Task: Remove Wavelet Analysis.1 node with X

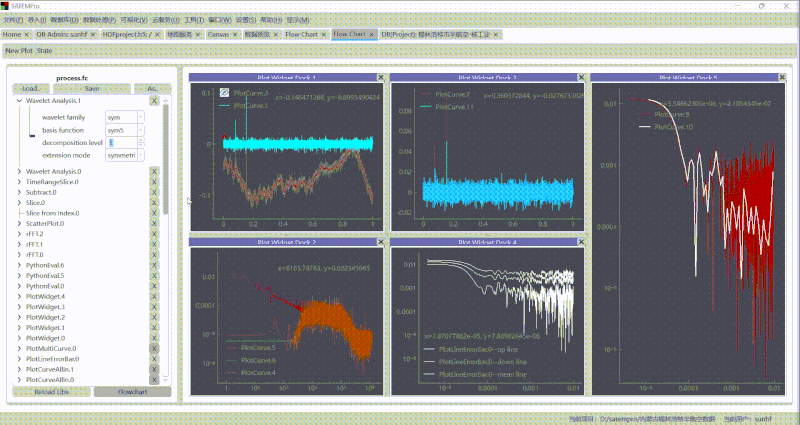Action: [154, 101]
